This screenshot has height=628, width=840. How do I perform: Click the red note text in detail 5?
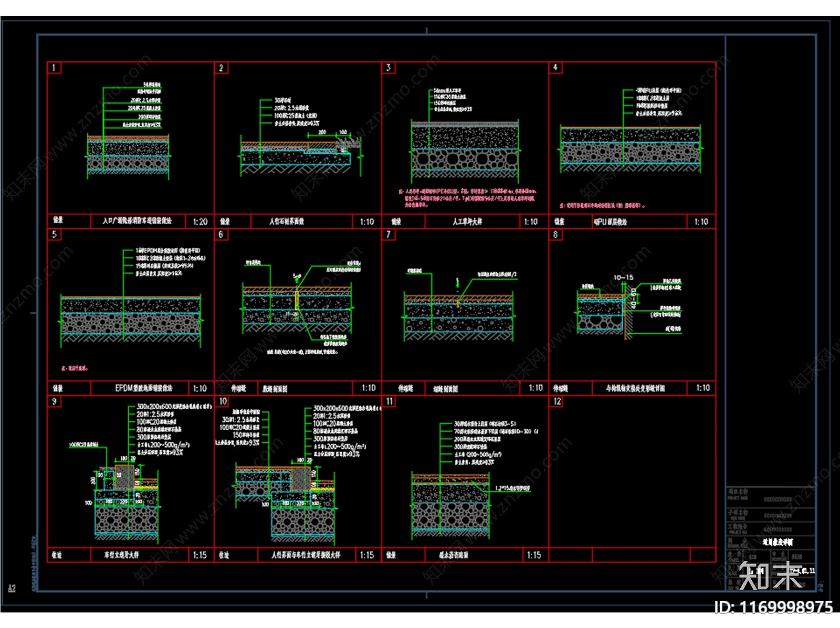point(75,369)
